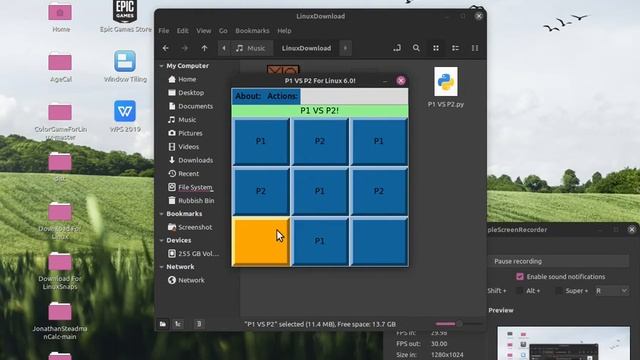This screenshot has width=640, height=360.
Task: Open the JonathanSteadmanCalc-main desktop folder
Action: [60, 321]
